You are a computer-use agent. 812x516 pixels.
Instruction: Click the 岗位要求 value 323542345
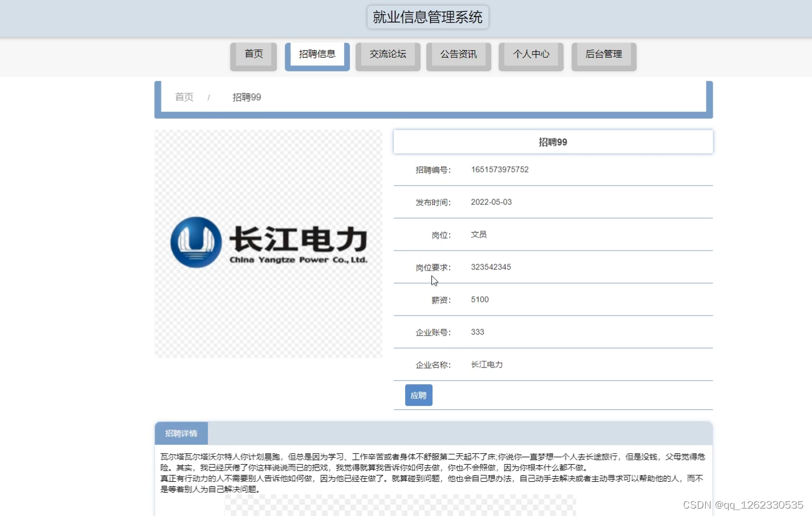491,267
